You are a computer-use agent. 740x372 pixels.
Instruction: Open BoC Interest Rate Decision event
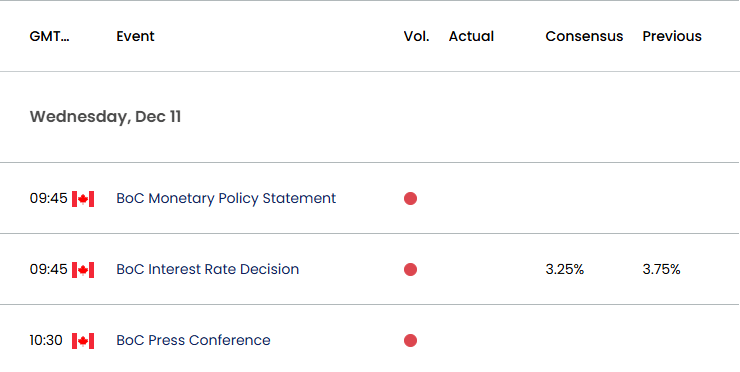click(x=208, y=269)
